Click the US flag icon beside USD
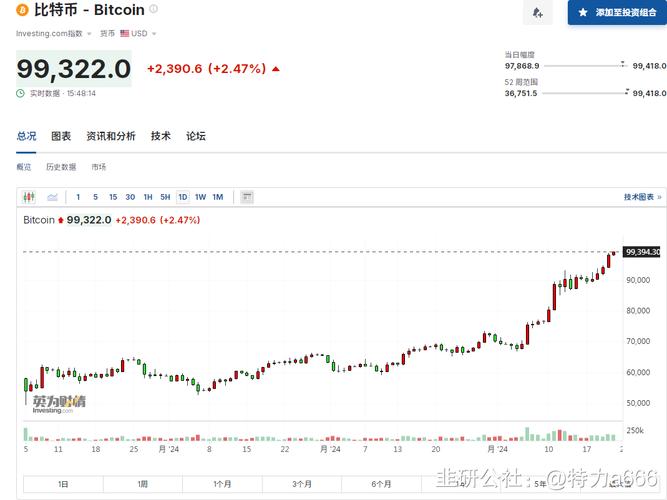Image resolution: width=667 pixels, height=500 pixels. point(124,33)
